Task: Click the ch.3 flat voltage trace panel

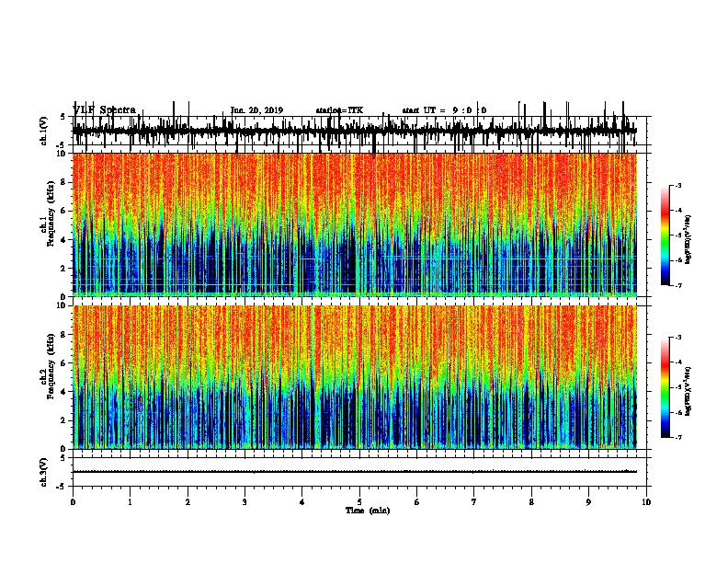Action: point(359,472)
